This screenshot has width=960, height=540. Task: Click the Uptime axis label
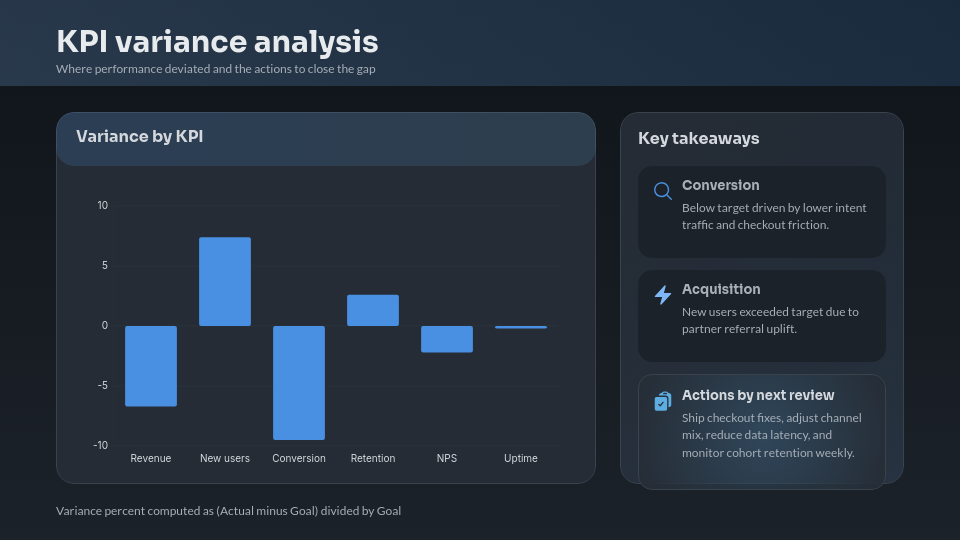[x=521, y=458]
